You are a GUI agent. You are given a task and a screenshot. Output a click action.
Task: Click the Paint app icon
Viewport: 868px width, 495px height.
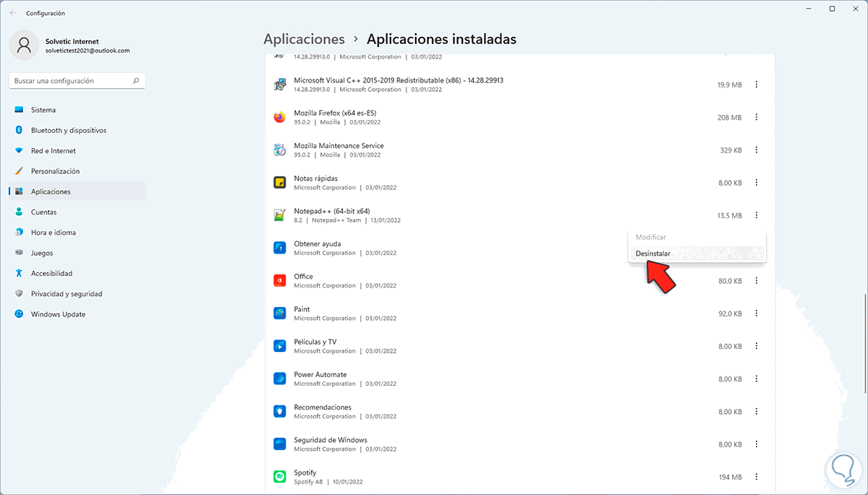[280, 313]
